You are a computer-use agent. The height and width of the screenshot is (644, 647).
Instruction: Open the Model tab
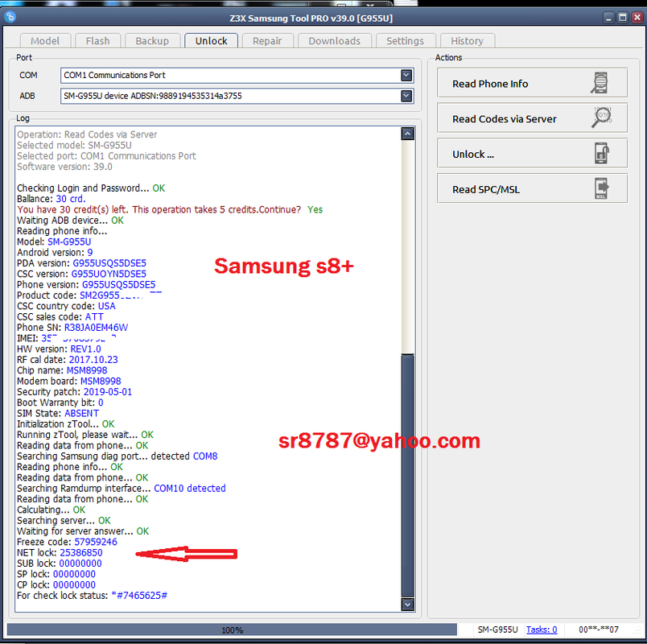click(x=45, y=41)
